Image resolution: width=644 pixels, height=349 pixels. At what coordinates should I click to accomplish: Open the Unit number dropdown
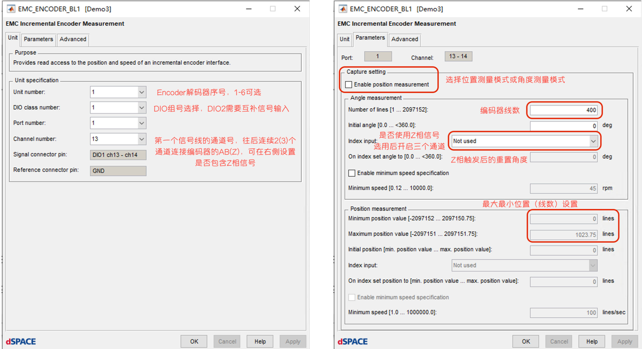141,92
